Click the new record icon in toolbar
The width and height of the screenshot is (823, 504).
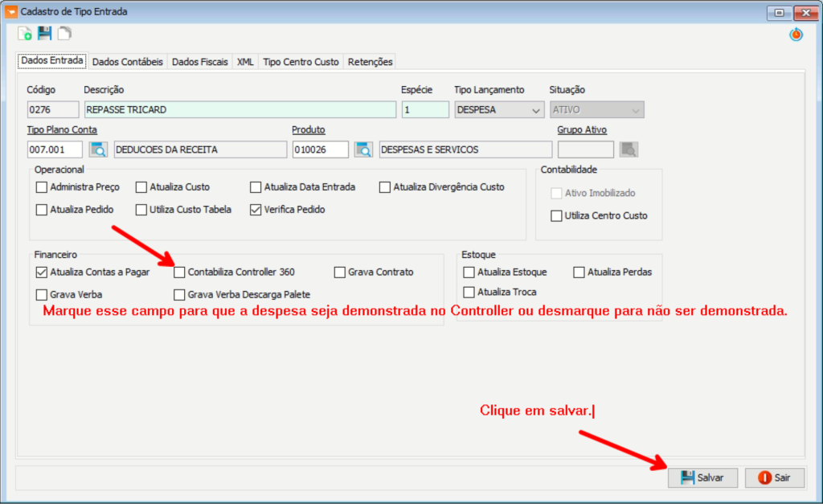(x=25, y=33)
